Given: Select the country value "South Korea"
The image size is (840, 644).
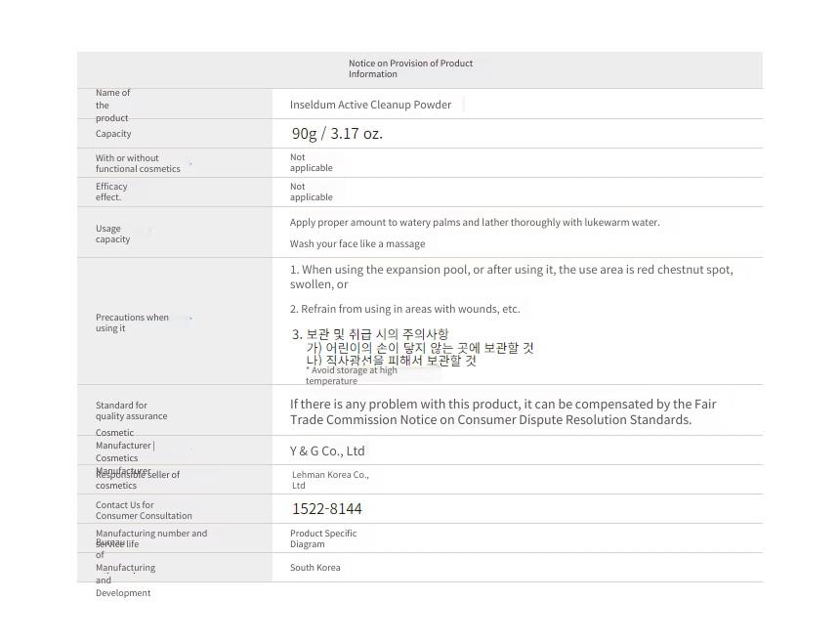Looking at the screenshot, I should (315, 568).
